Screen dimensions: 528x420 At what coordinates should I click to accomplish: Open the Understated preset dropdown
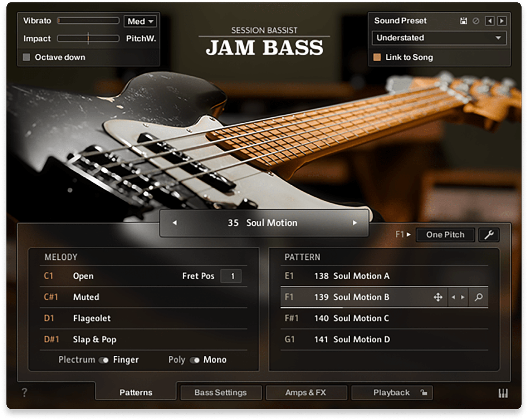439,38
